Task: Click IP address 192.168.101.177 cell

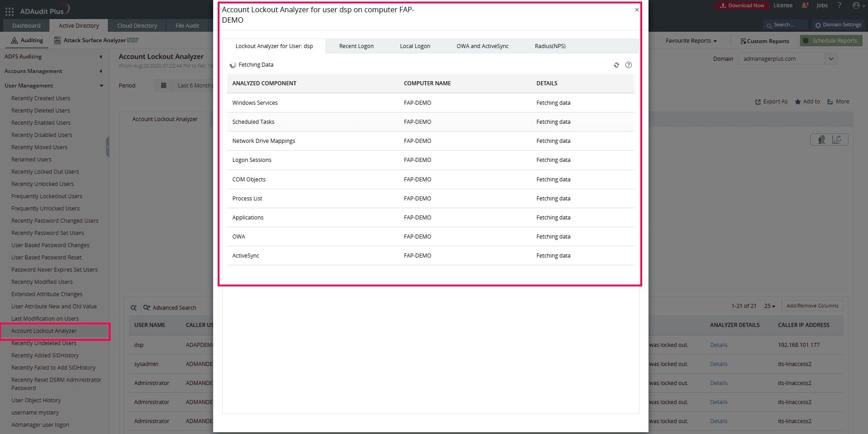Action: [799, 345]
